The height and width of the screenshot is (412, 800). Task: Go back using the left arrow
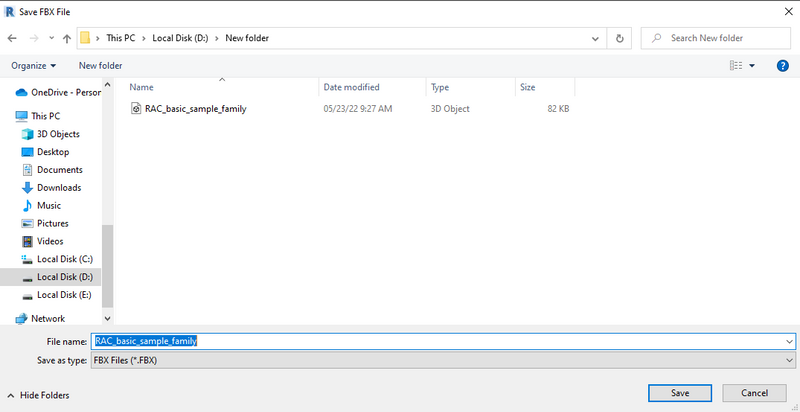12,38
